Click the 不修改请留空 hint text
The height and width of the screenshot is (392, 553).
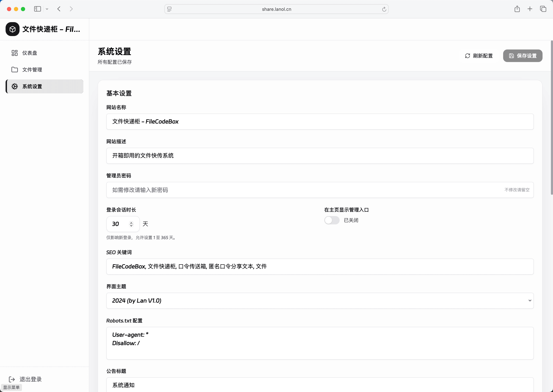point(517,190)
